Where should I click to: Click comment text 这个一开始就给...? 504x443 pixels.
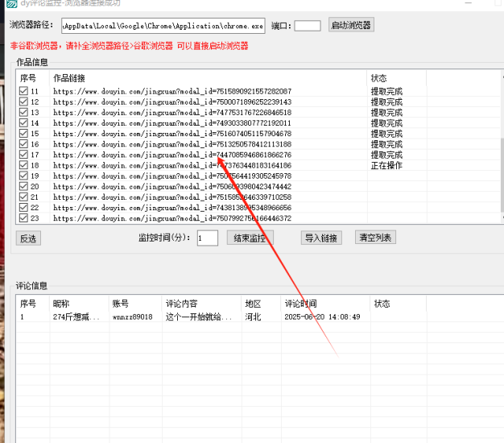coord(198,317)
